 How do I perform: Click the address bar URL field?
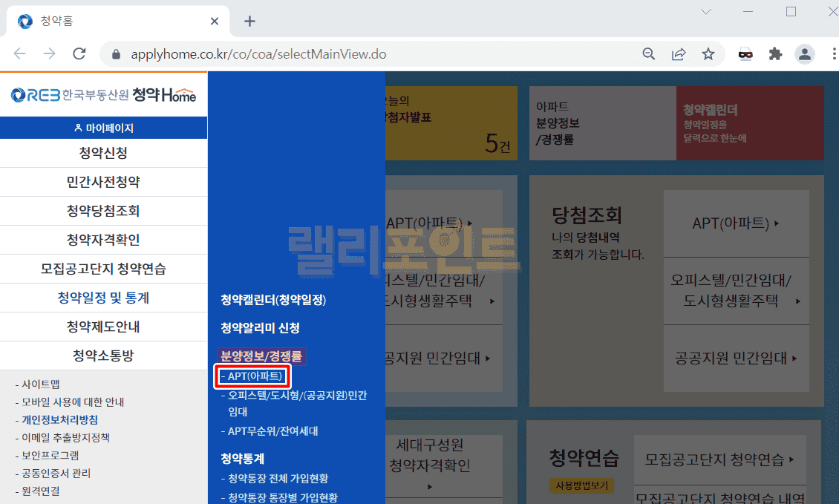point(371,54)
